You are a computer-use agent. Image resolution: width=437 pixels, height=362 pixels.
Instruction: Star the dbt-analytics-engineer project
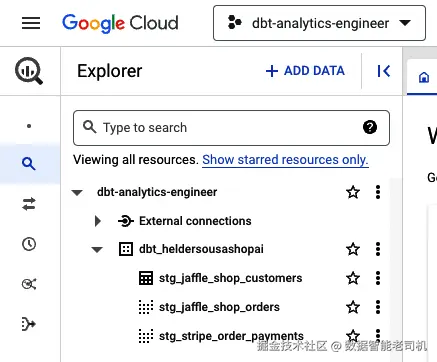(x=353, y=192)
